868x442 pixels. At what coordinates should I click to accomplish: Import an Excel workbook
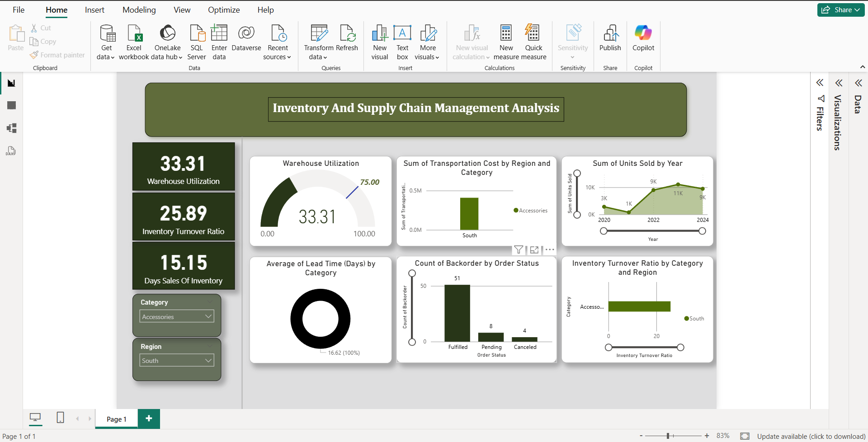click(x=134, y=42)
